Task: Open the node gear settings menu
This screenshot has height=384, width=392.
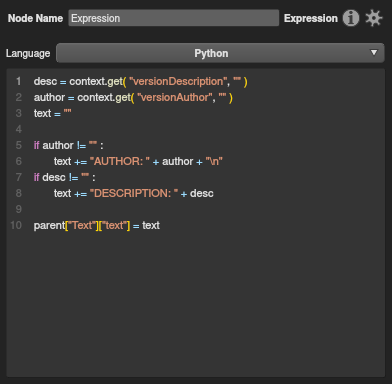Action: [x=374, y=18]
